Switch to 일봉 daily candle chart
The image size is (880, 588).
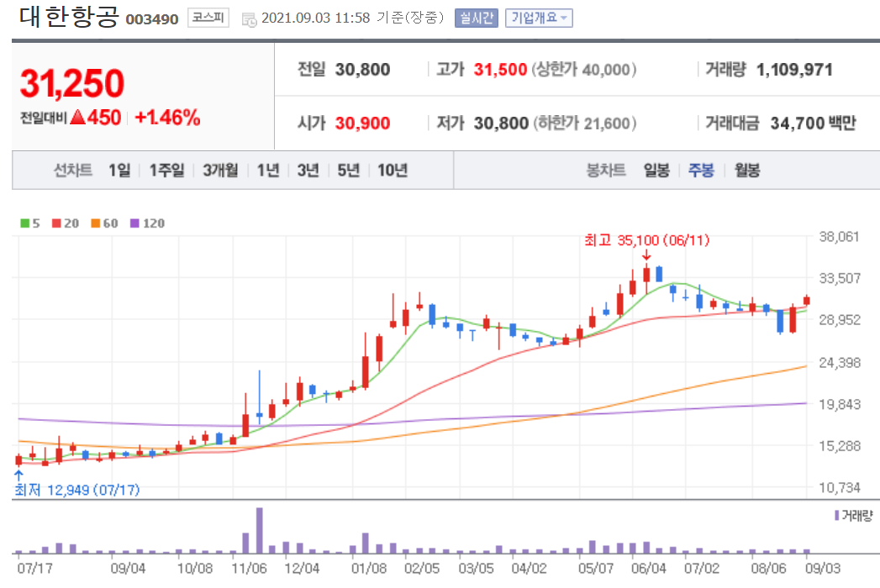tap(656, 170)
